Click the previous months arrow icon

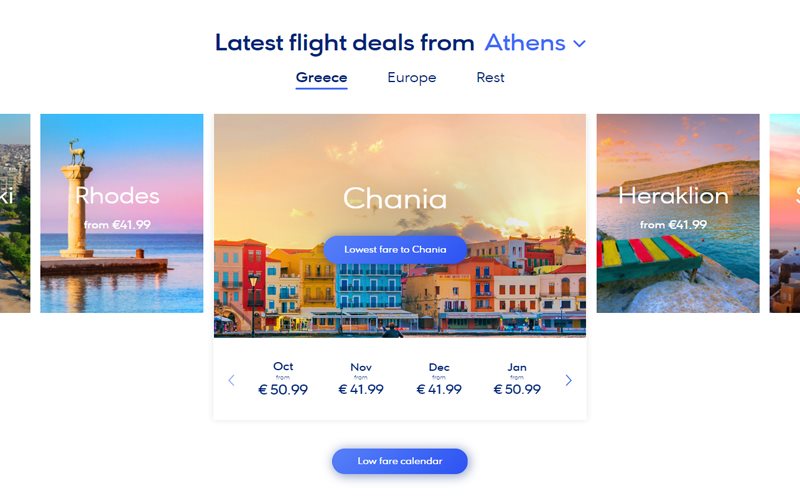point(231,380)
